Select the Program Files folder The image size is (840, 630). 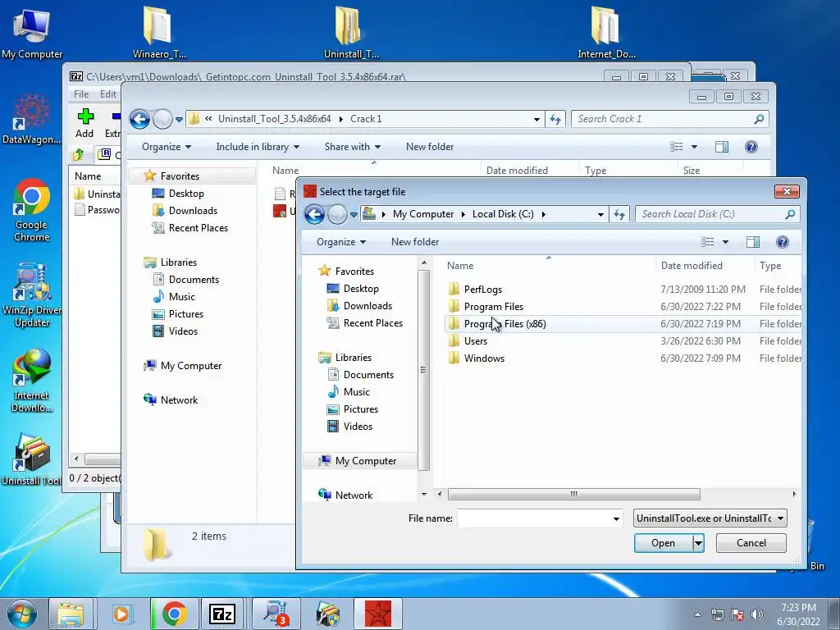pos(493,307)
